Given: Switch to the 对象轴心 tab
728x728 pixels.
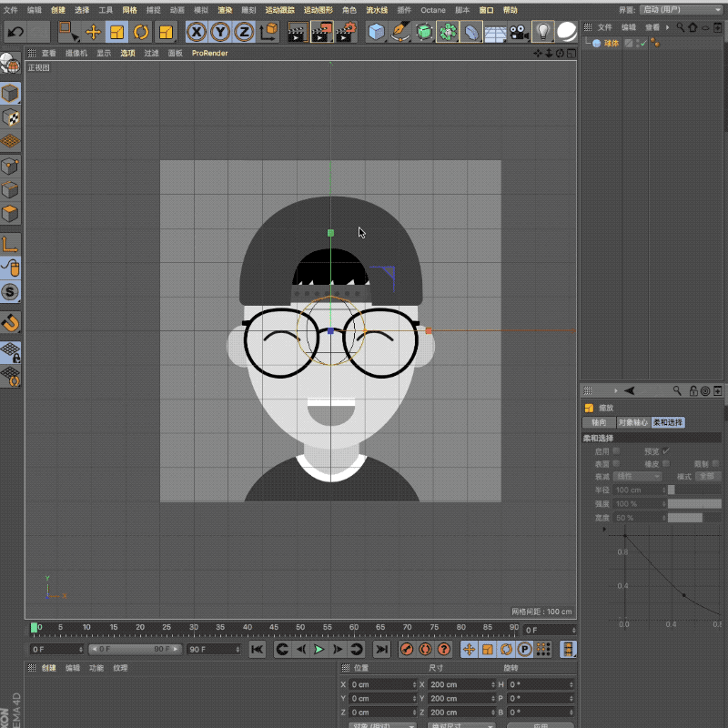Looking at the screenshot, I should tap(632, 422).
